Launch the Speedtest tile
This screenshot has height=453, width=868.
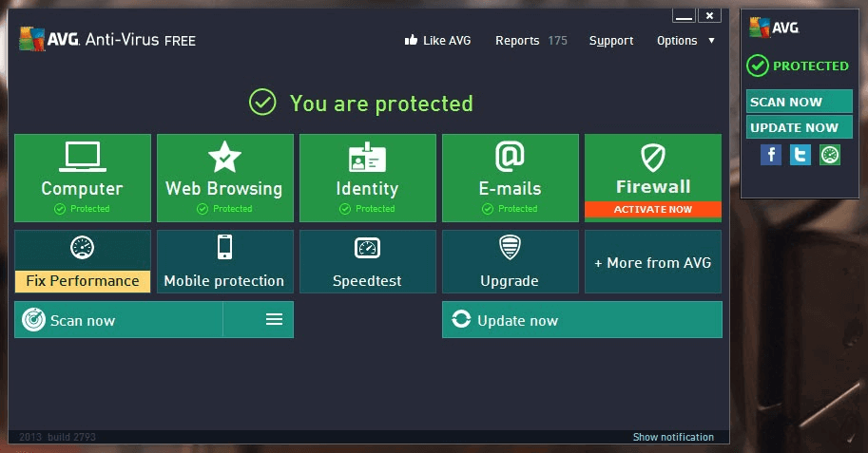pos(367,261)
